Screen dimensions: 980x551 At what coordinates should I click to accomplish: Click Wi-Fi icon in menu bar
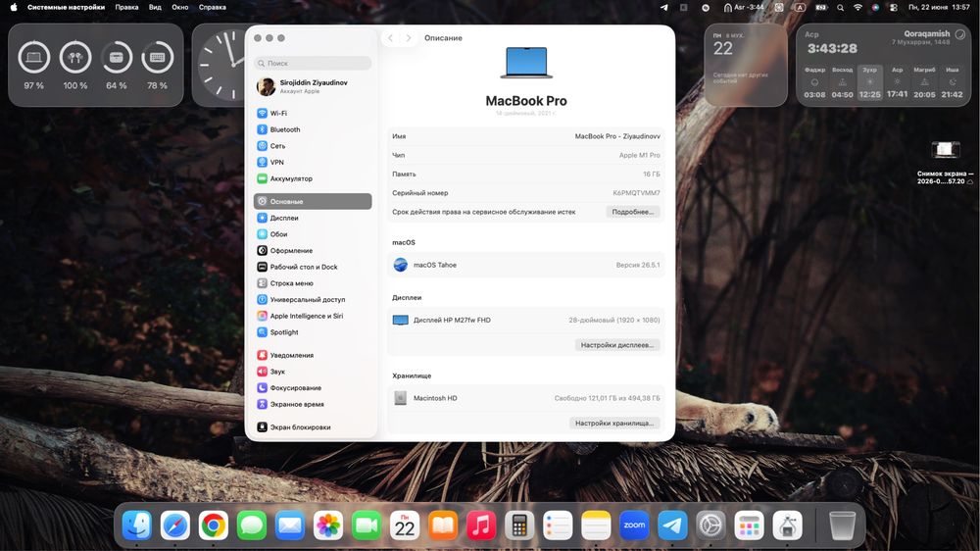point(857,8)
